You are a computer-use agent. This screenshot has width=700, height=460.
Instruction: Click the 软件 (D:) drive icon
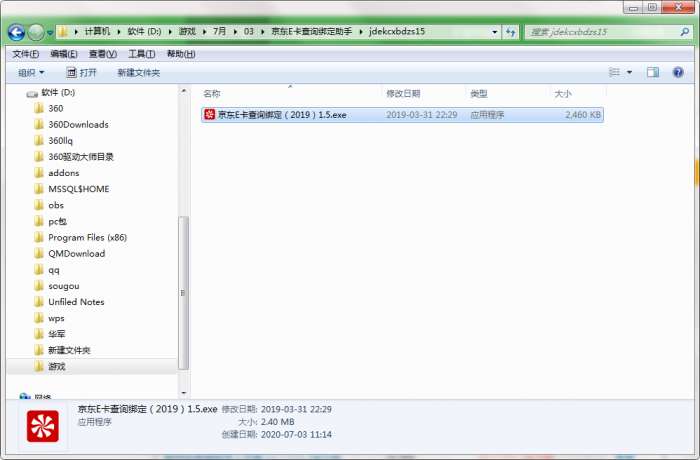[x=32, y=93]
